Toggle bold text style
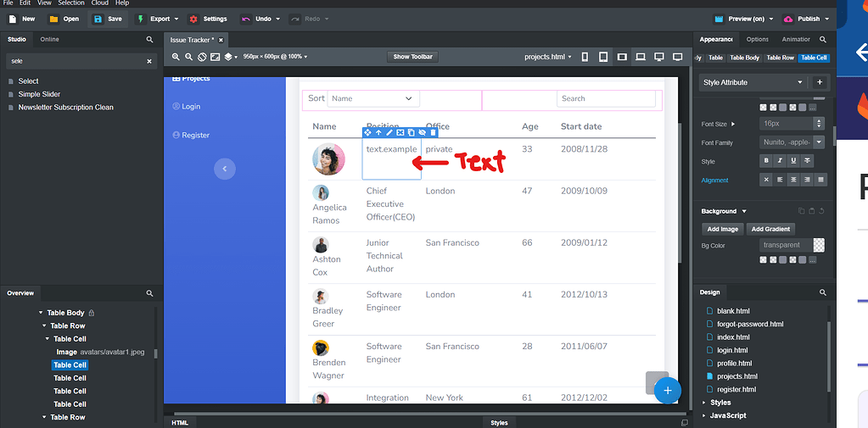This screenshot has width=868, height=428. click(x=766, y=160)
